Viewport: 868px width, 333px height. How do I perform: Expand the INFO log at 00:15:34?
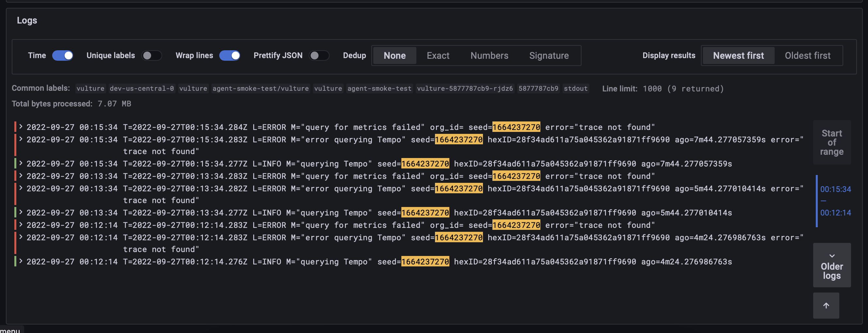pyautogui.click(x=21, y=164)
